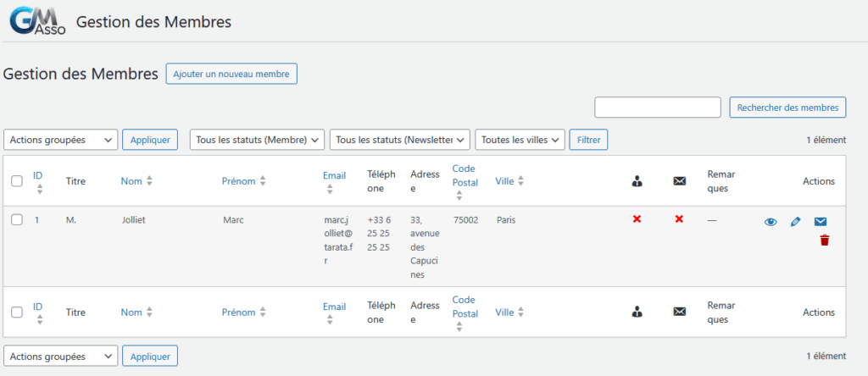Sort by Email in top header

[x=334, y=175]
